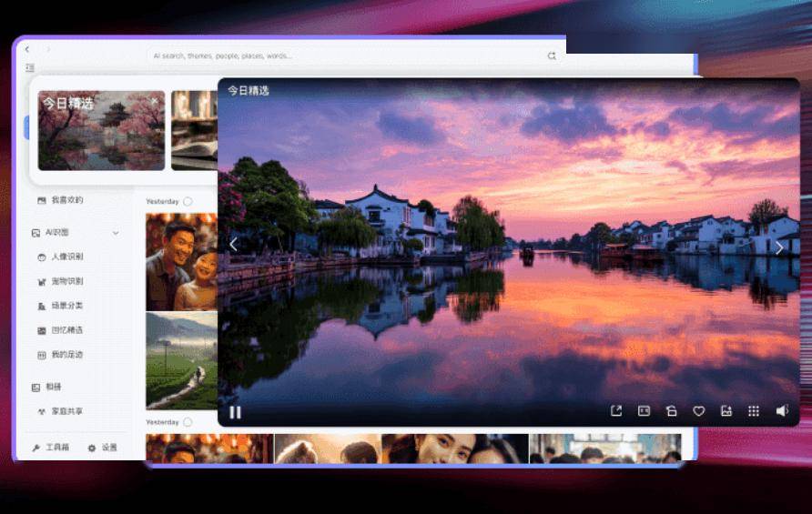Viewport: 812px width, 514px height.
Task: Open 人像识别 in the sidebar
Action: 66,257
